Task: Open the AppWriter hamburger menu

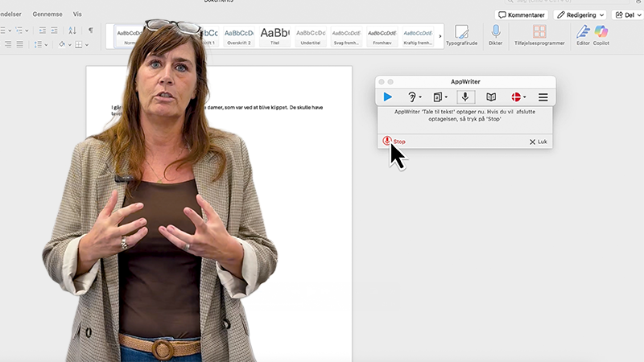Action: coord(543,97)
